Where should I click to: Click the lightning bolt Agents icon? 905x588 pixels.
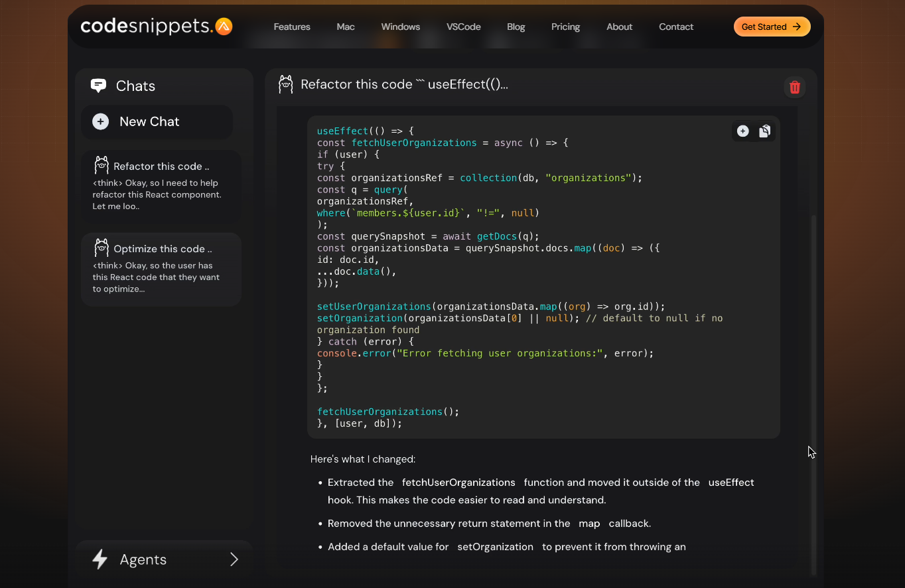100,559
